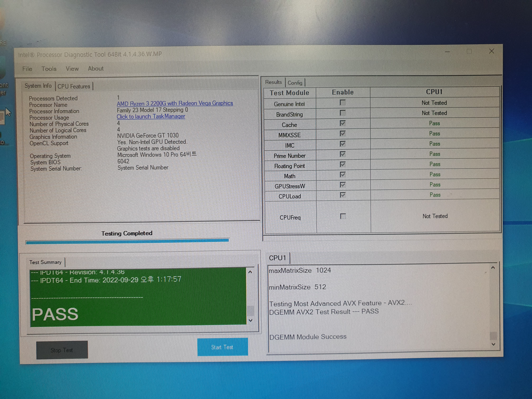Select the Prime Number module row label
Screen dimensions: 532x399
(x=290, y=156)
